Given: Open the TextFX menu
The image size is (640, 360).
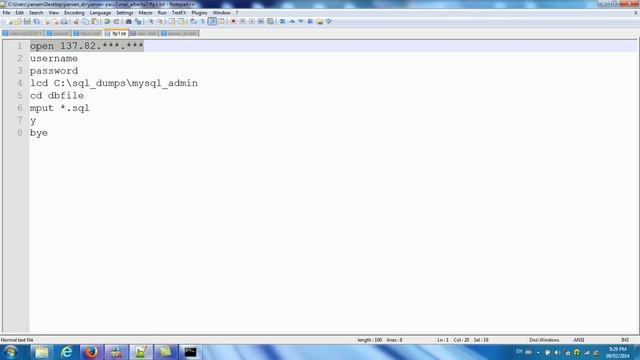Looking at the screenshot, I should tap(179, 13).
